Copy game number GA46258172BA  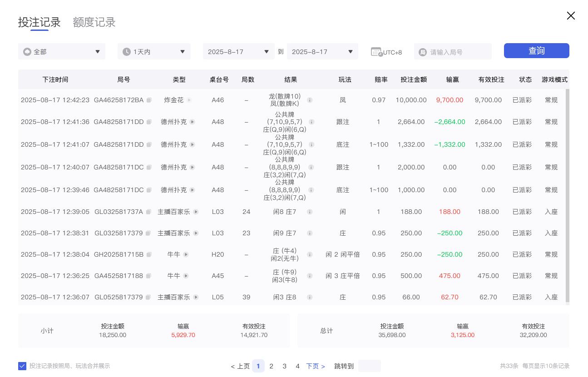click(x=149, y=100)
